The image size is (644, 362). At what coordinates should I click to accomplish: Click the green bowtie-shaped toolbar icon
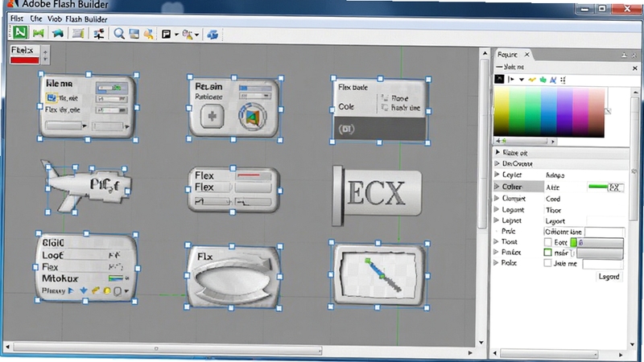point(39,33)
